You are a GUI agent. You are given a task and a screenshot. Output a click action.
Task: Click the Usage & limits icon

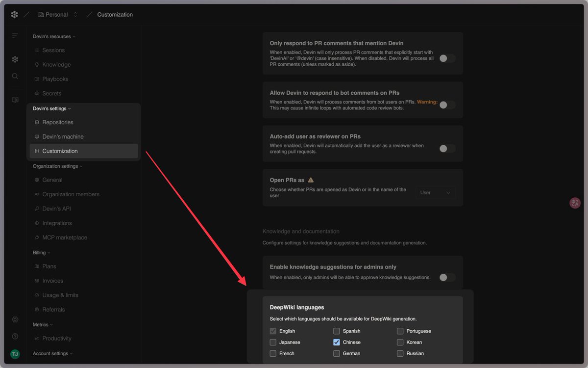point(37,295)
